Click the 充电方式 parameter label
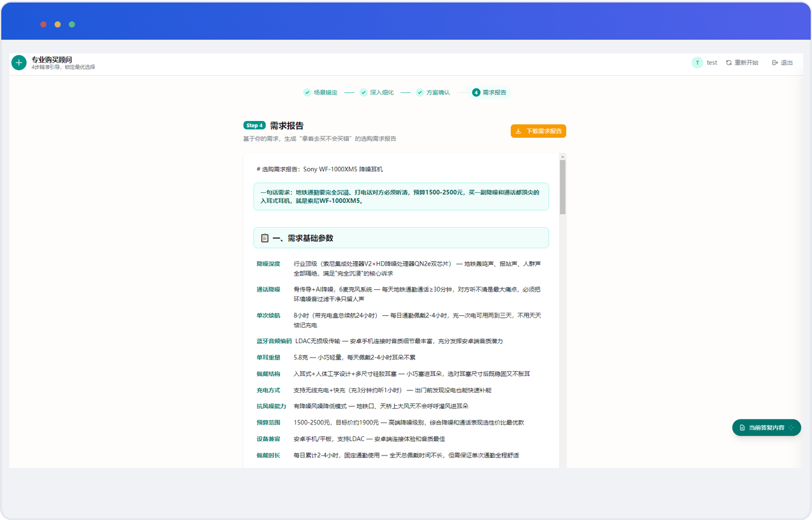The image size is (812, 520). 268,390
